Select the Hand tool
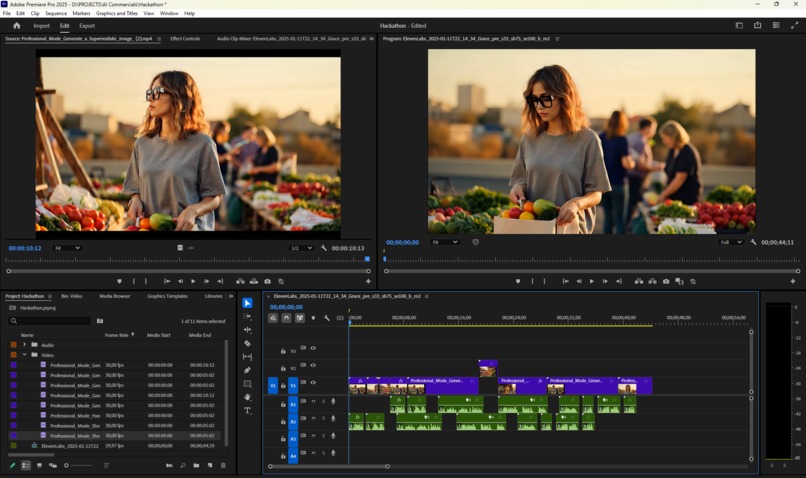This screenshot has width=806, height=478. click(247, 397)
